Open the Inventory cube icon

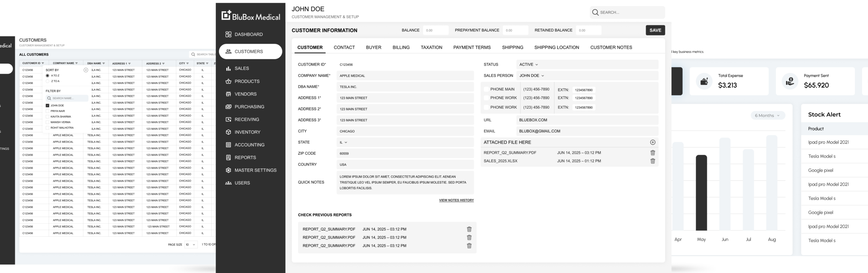point(228,132)
